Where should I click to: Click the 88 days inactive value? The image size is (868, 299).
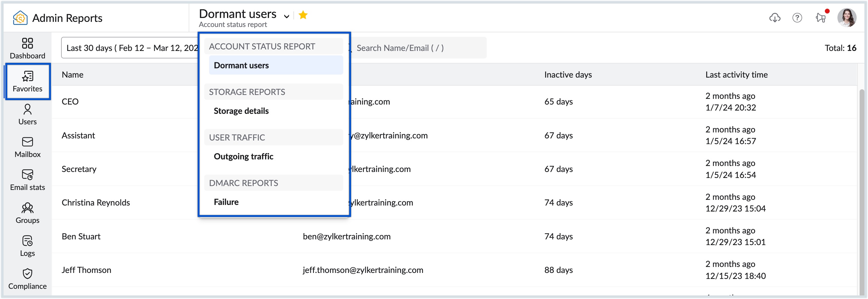[x=558, y=270]
